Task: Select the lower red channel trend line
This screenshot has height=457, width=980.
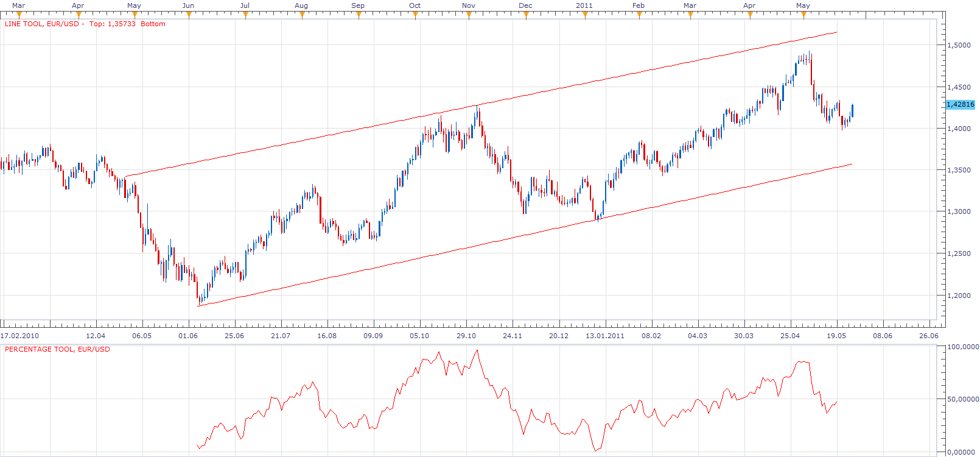Action: 525,235
